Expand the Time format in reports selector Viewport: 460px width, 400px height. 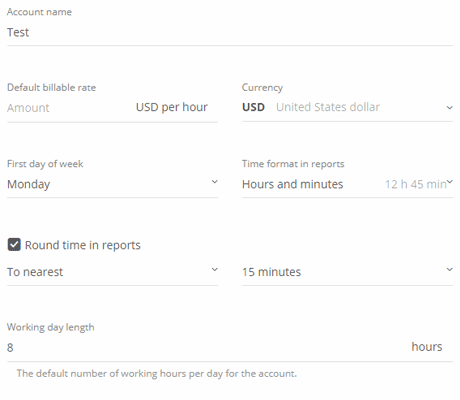click(x=347, y=184)
